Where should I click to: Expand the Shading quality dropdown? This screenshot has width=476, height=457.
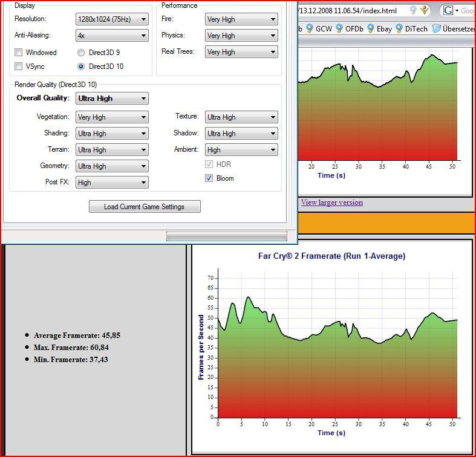pyautogui.click(x=112, y=134)
